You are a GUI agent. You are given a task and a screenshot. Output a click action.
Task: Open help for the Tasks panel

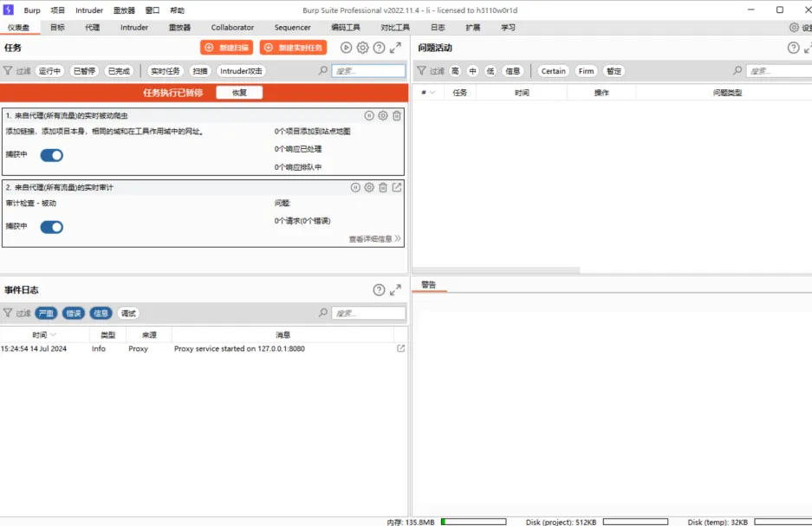[379, 48]
